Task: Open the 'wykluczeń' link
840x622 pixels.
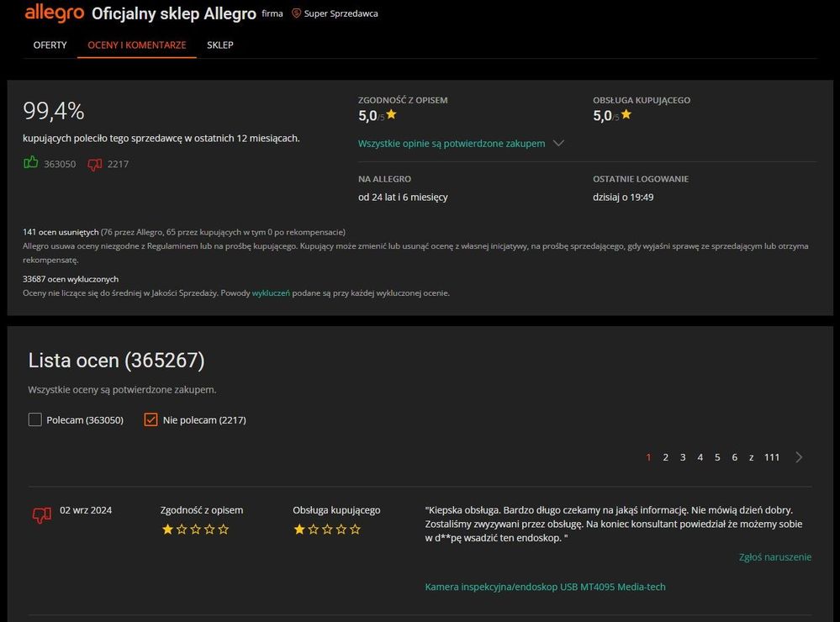Action: (271, 293)
